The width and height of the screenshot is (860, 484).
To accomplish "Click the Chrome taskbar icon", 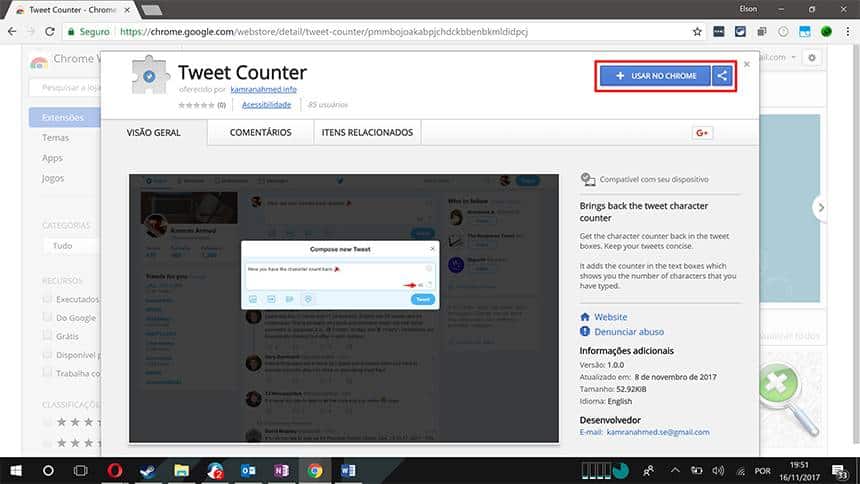I will point(315,471).
